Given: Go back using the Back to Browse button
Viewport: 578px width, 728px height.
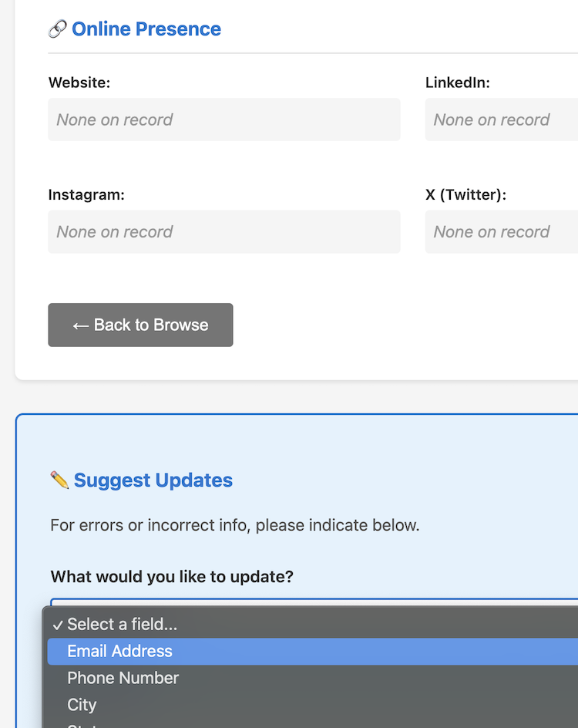Looking at the screenshot, I should 140,325.
